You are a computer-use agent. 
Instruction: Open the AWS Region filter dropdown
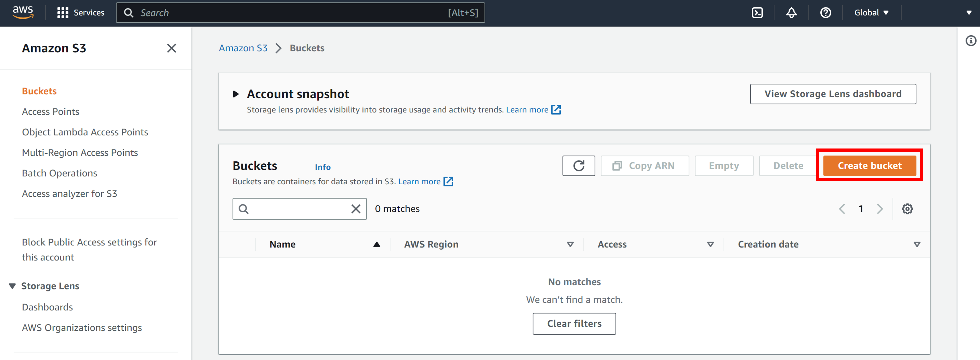(x=570, y=244)
